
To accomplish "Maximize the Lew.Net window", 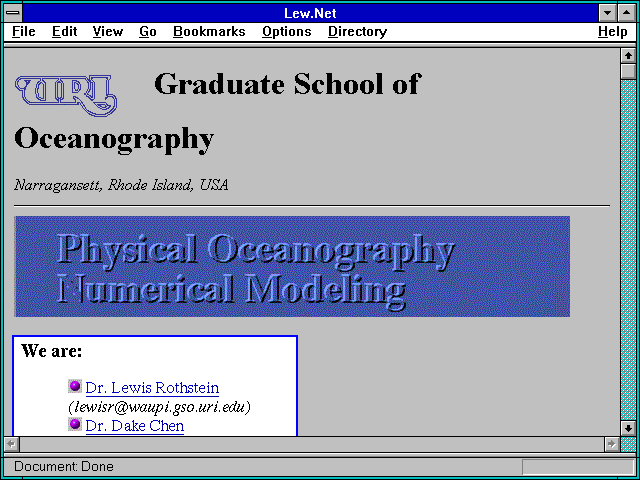I will (627, 13).
